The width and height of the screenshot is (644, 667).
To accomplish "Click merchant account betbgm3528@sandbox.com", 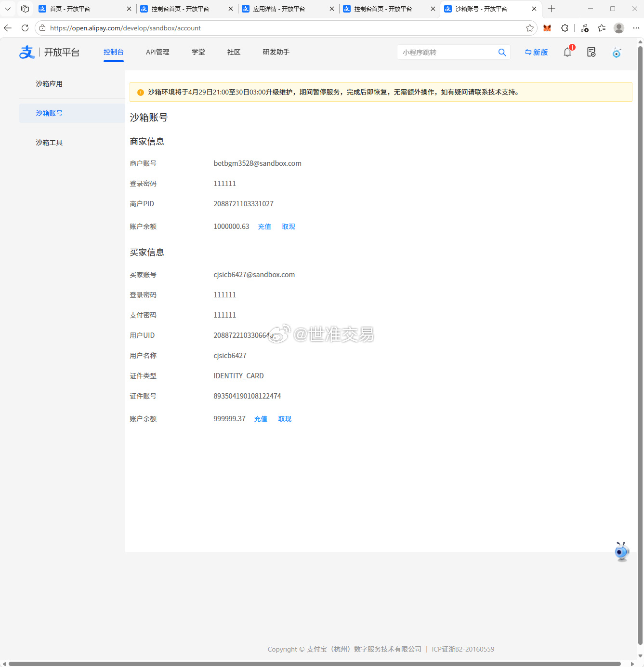I will point(258,163).
